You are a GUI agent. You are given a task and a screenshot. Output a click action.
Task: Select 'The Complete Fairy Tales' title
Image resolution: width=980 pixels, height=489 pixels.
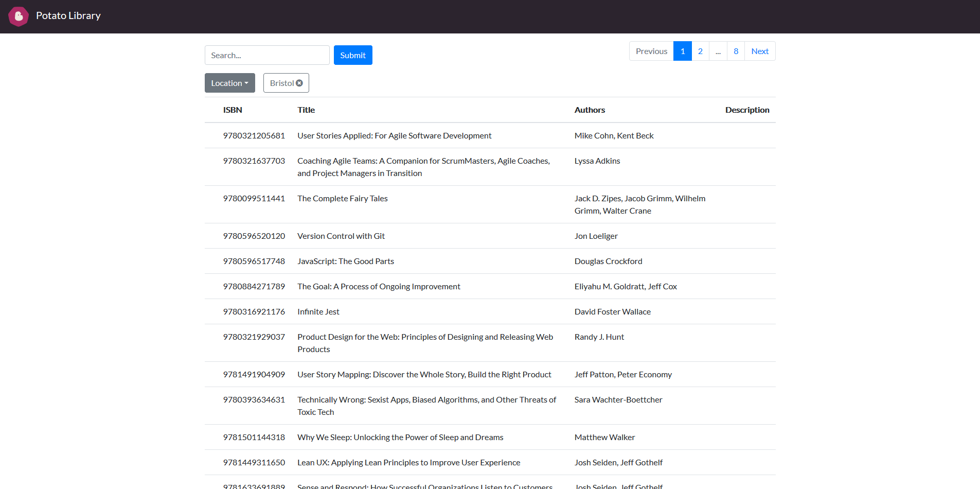pos(343,198)
